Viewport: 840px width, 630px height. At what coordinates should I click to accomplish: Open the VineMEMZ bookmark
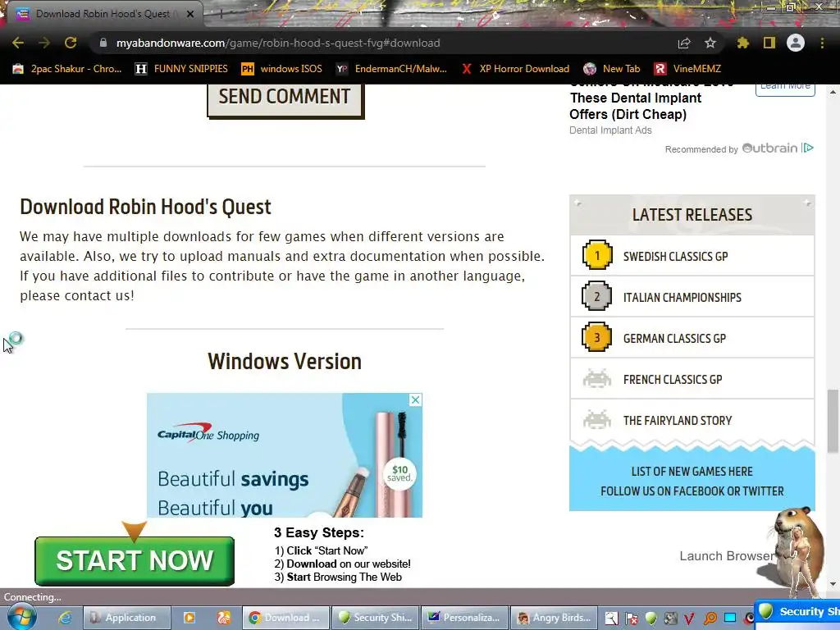[688, 69]
